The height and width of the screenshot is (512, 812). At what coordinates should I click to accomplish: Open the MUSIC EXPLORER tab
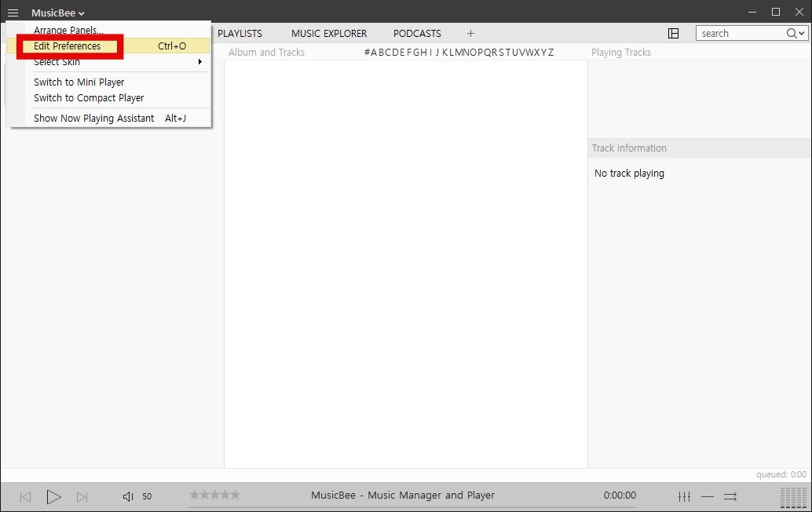coord(329,34)
